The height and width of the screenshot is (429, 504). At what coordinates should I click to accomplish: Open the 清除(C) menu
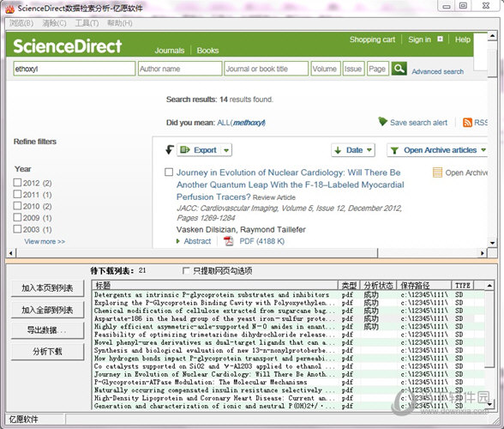(54, 23)
